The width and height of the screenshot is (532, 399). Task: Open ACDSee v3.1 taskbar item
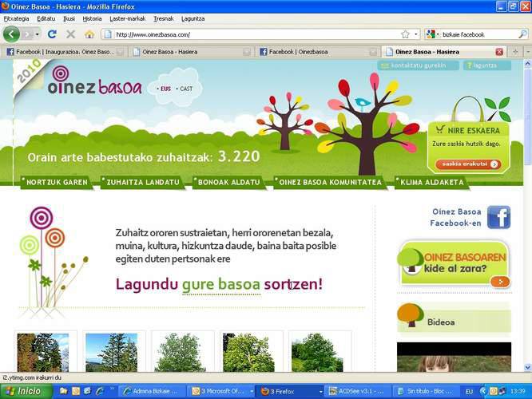click(359, 391)
